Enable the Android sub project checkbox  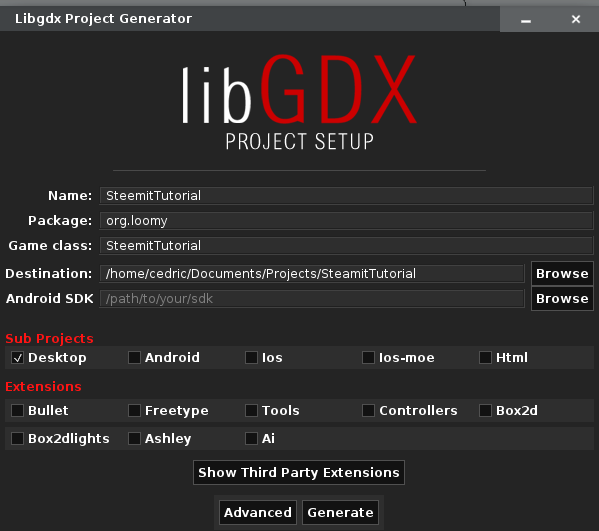point(134,358)
